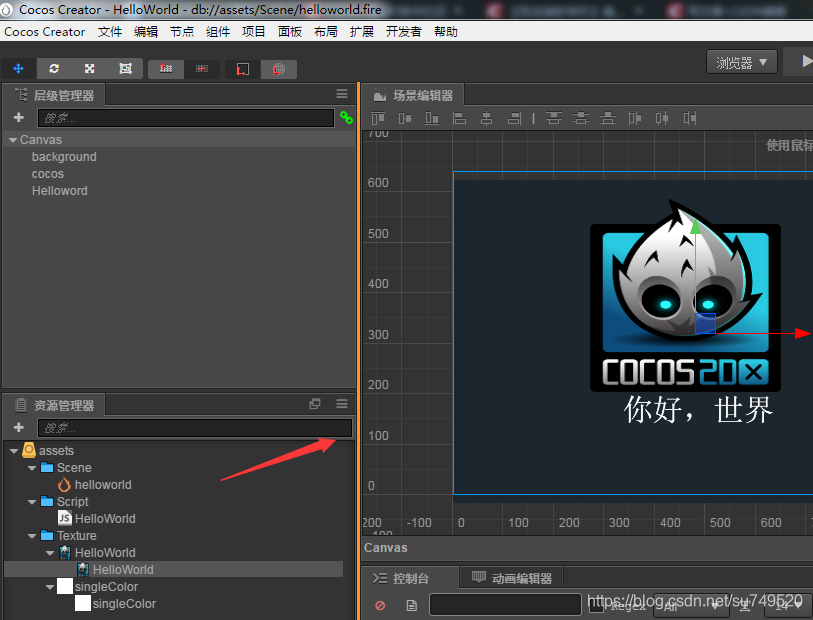Collapse the Script folder

point(32,502)
